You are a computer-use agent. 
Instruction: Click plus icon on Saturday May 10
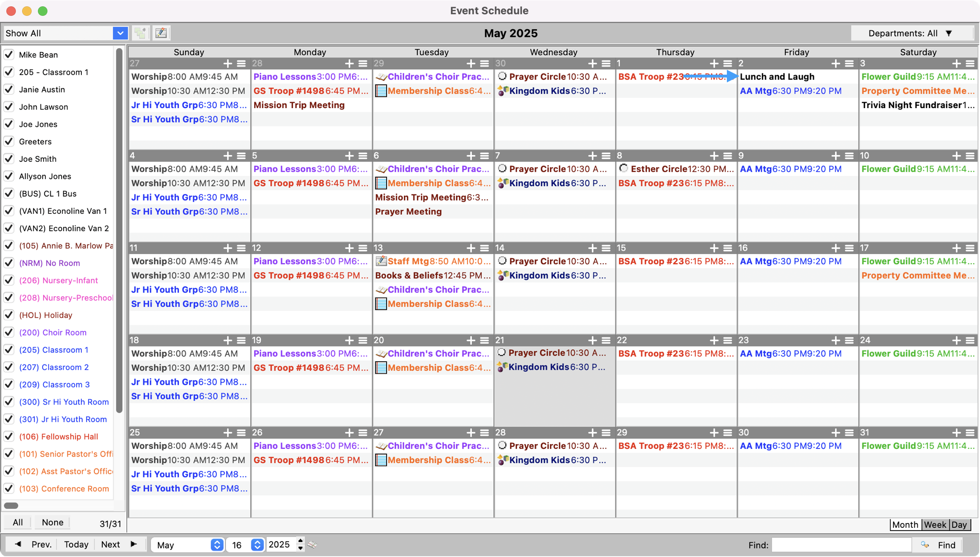coord(956,156)
